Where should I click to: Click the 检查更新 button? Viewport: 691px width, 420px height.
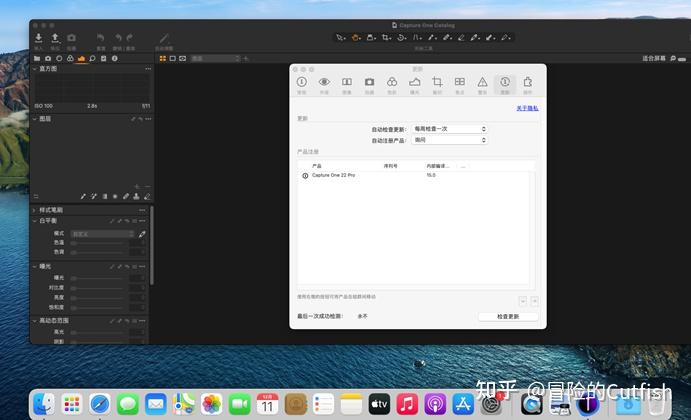[508, 316]
